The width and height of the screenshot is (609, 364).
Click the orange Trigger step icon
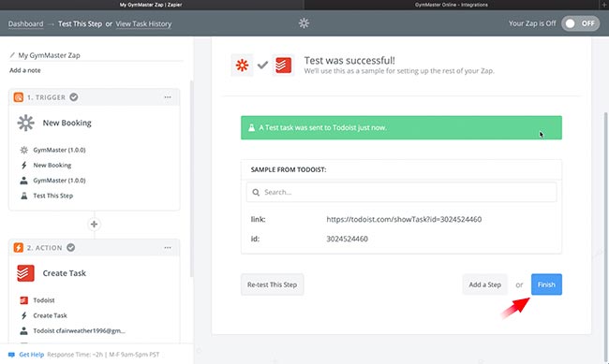18,97
